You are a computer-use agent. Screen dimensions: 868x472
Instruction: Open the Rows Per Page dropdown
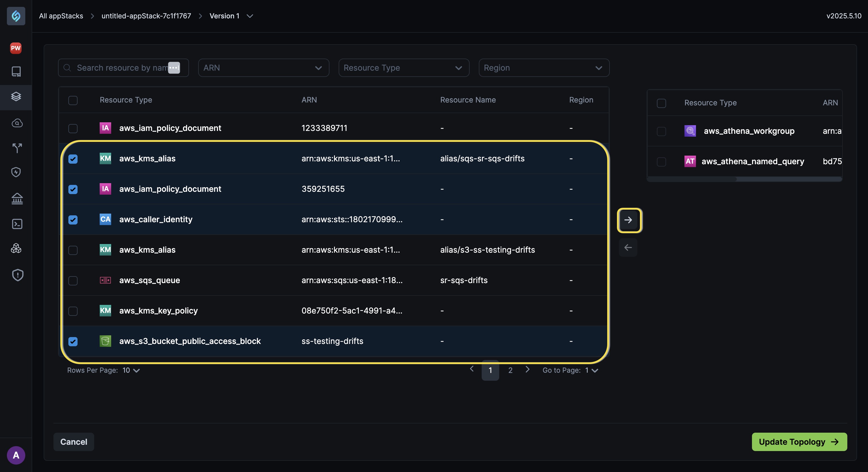(x=131, y=370)
